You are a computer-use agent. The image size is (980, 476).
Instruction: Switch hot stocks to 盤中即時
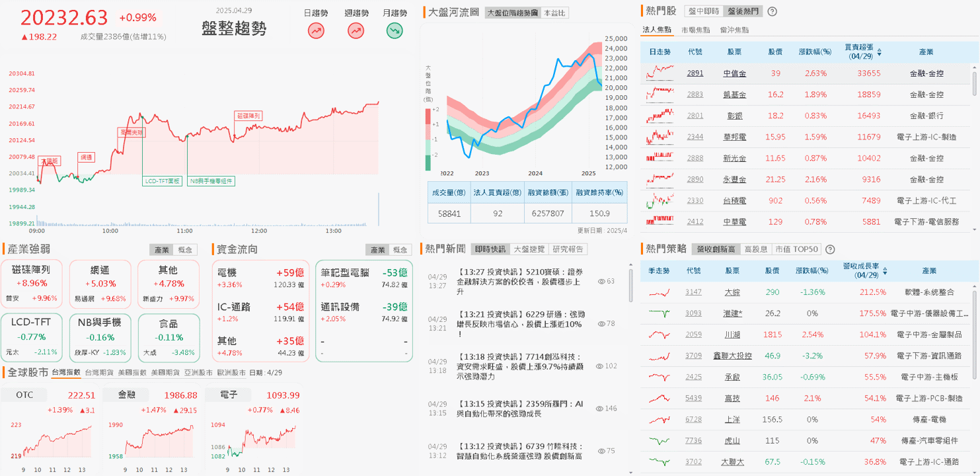[x=703, y=11]
